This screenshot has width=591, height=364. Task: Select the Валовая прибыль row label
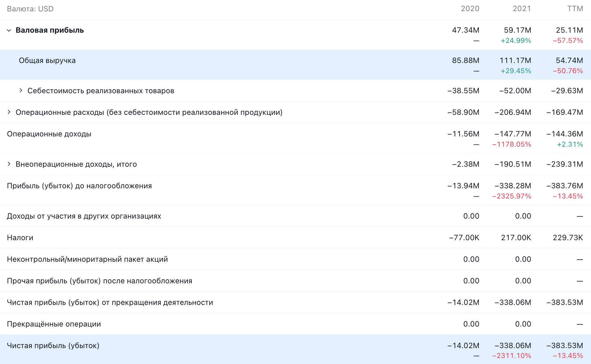50,30
